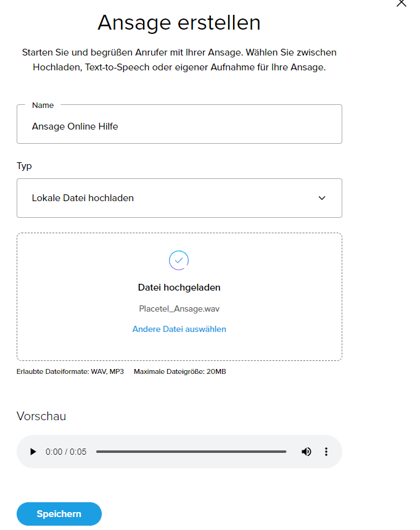Click the uploaded checkmark icon

pos(179,260)
